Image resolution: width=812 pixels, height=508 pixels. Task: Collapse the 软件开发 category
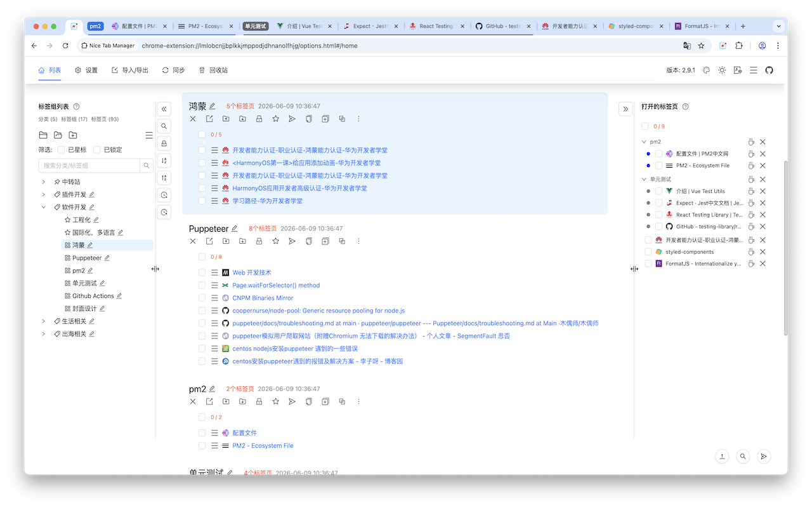(43, 207)
